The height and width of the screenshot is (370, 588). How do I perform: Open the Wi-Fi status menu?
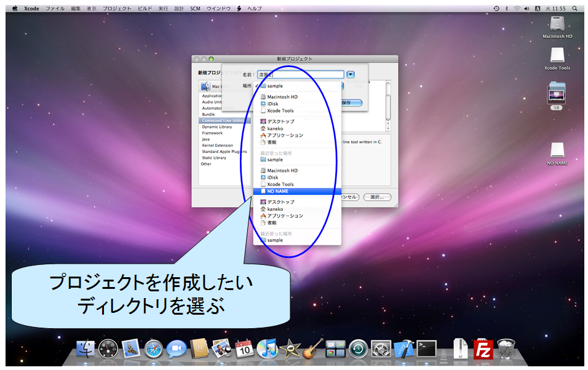[x=517, y=8]
